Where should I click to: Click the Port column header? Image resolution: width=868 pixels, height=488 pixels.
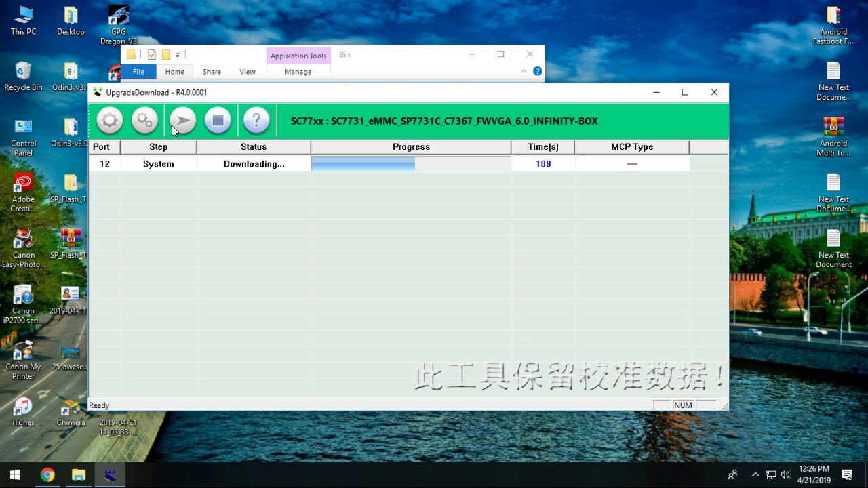click(104, 147)
